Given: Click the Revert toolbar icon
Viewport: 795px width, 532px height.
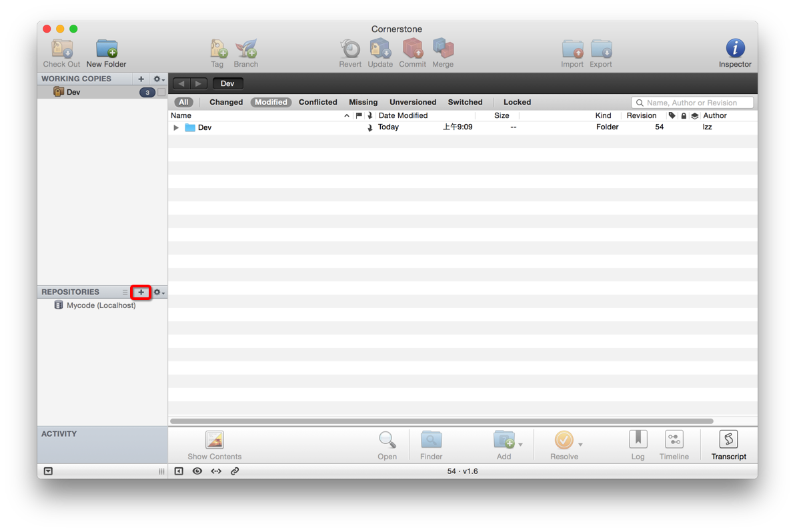Looking at the screenshot, I should tap(350, 49).
